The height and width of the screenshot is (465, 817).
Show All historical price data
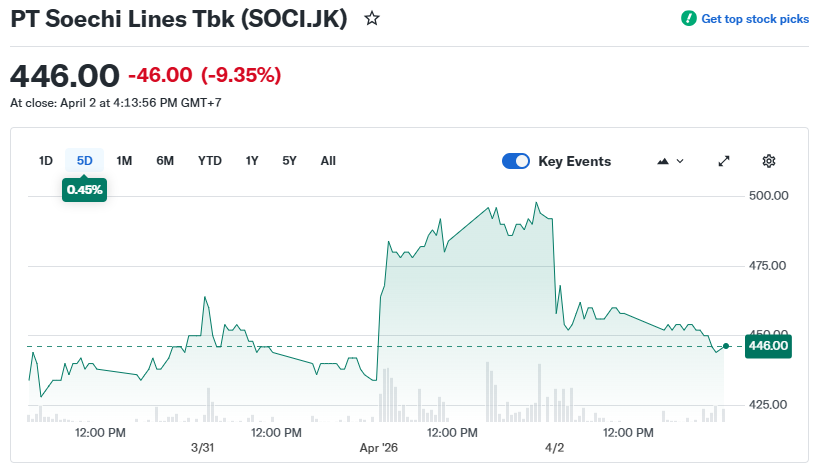[328, 161]
